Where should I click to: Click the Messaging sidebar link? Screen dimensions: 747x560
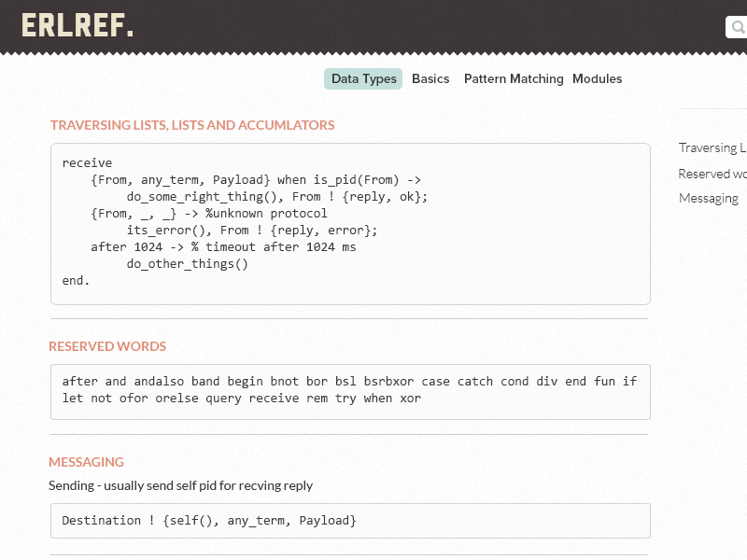708,198
